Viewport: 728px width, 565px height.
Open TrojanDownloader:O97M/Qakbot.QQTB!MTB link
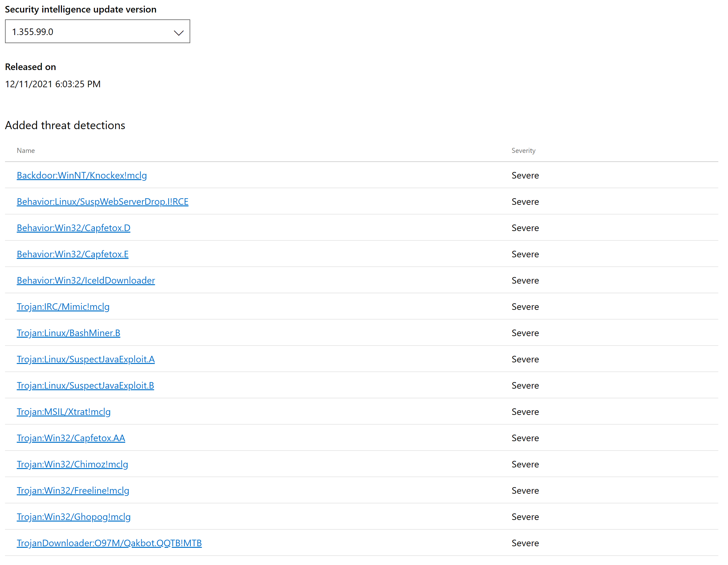point(109,543)
